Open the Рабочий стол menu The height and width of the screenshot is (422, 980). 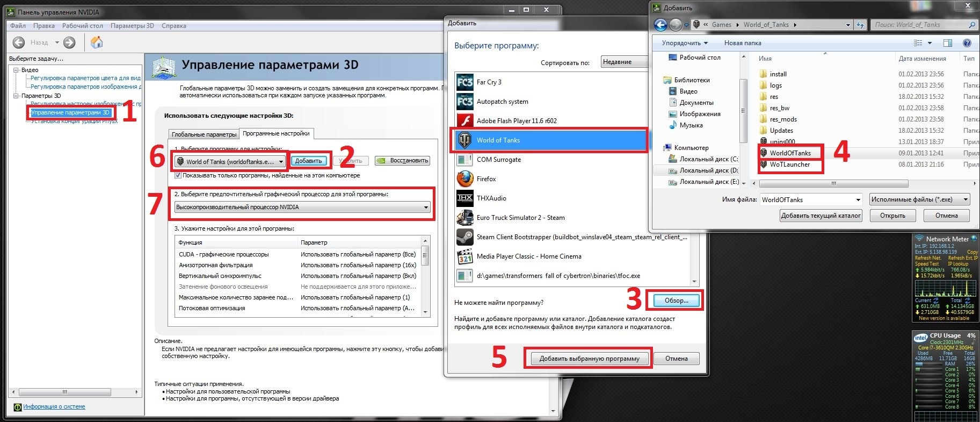pyautogui.click(x=82, y=26)
